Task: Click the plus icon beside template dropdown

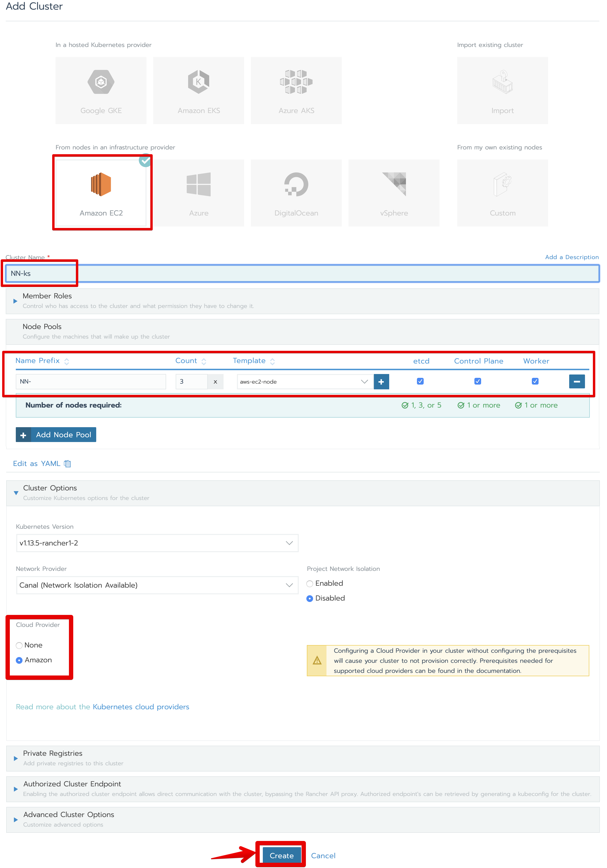Action: click(381, 381)
